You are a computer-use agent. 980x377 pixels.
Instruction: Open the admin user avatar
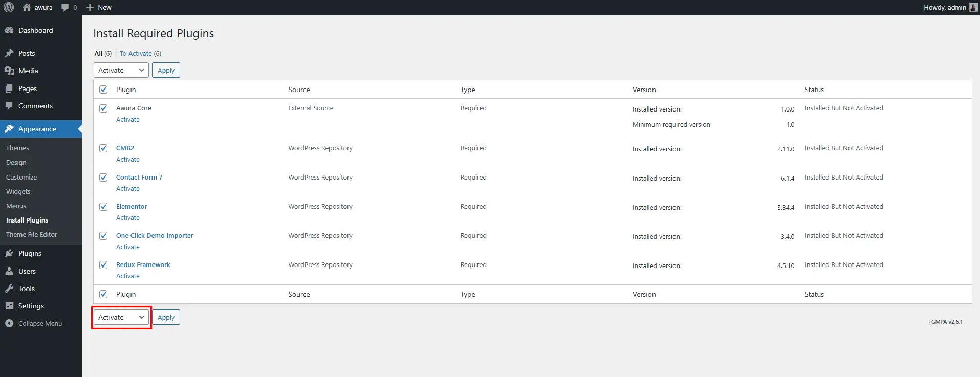(974, 7)
